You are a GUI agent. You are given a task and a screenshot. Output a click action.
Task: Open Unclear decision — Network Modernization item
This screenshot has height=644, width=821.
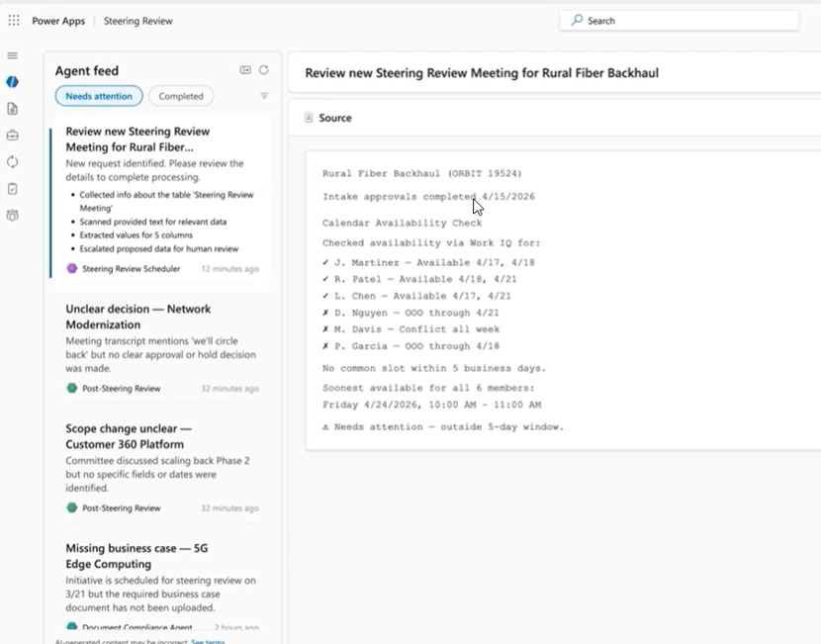(137, 317)
